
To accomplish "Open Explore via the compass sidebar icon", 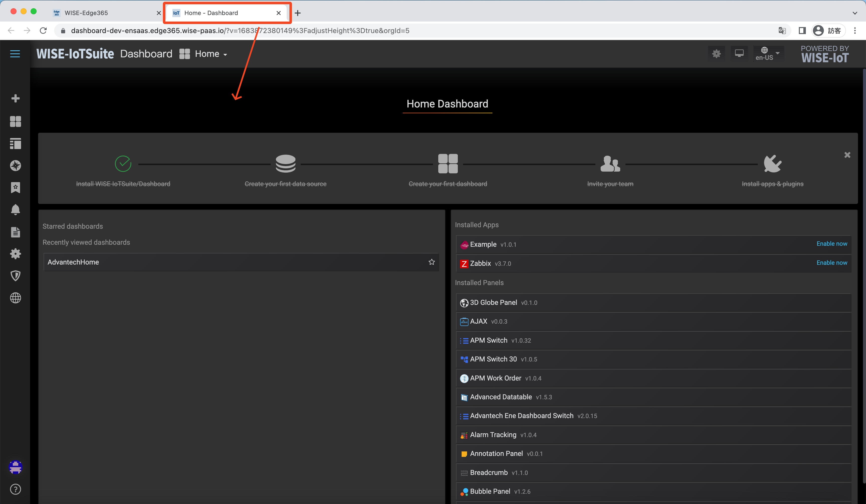I will [x=16, y=166].
